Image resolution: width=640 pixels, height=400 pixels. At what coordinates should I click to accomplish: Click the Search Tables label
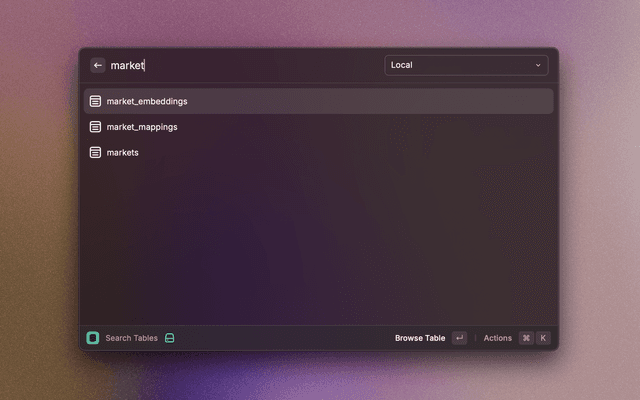(x=131, y=338)
